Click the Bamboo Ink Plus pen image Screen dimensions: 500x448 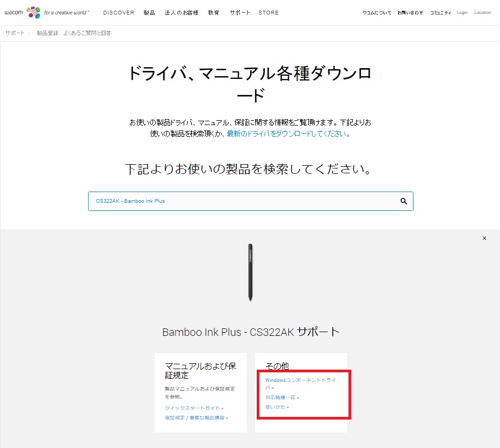(250, 273)
